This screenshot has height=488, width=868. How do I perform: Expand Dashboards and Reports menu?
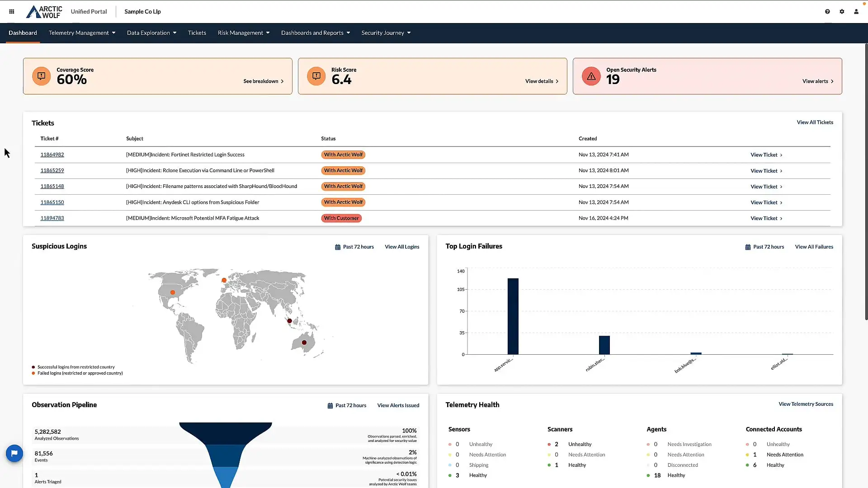tap(316, 33)
